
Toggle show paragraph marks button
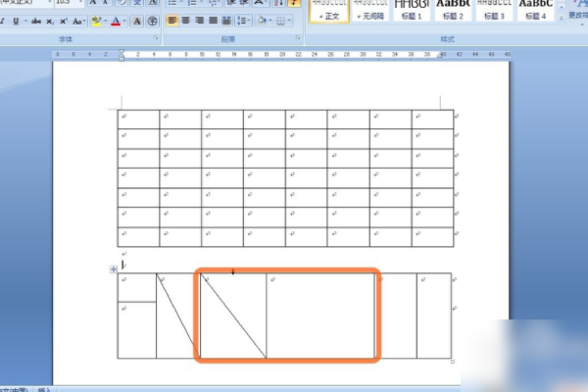294,3
